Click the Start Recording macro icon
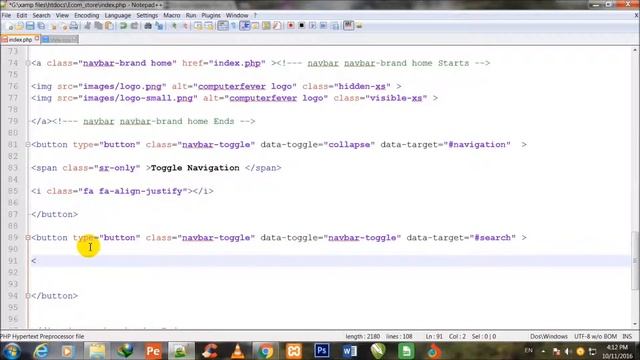Screen dimensions: 640x360 point(291,26)
